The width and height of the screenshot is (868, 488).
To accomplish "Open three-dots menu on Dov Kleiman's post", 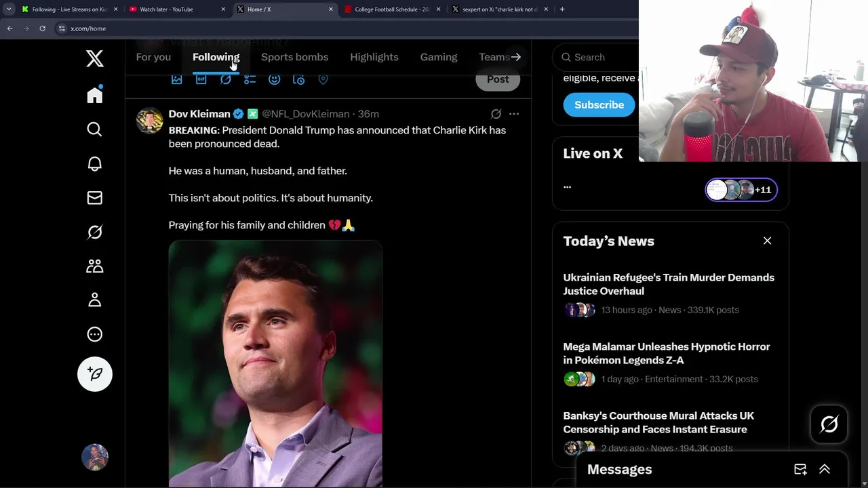I will coord(514,114).
